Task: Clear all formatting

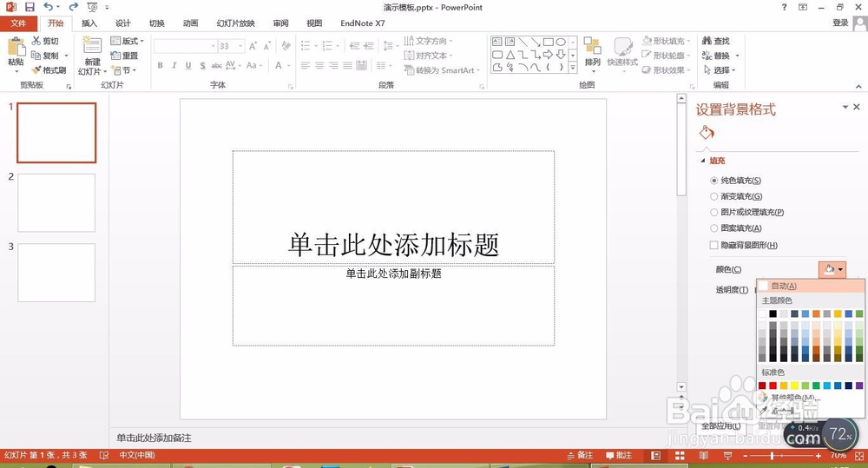Action: [x=286, y=46]
